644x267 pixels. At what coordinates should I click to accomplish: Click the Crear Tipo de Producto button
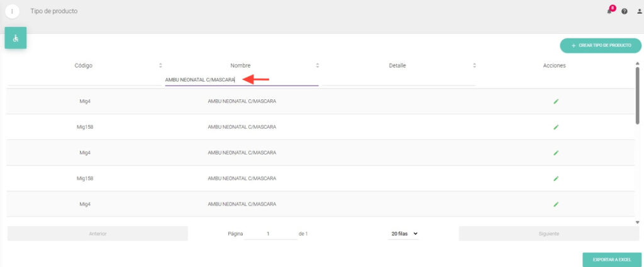point(601,46)
